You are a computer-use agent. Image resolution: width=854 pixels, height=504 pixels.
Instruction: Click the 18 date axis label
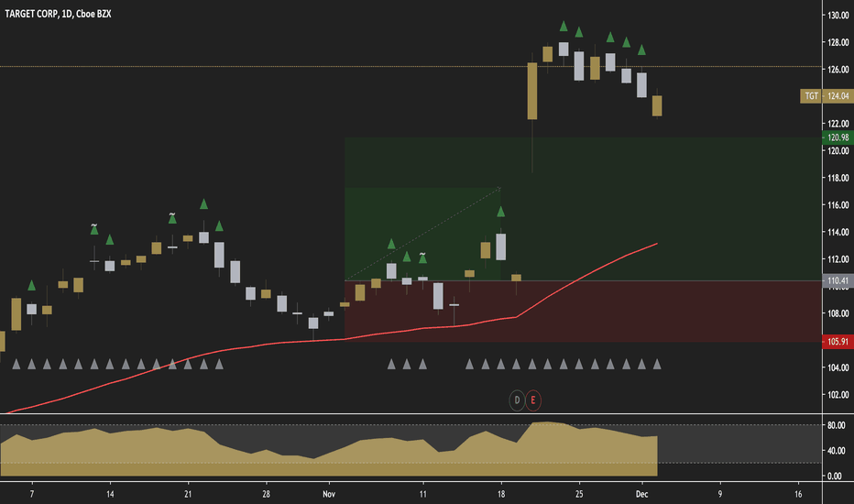click(501, 494)
